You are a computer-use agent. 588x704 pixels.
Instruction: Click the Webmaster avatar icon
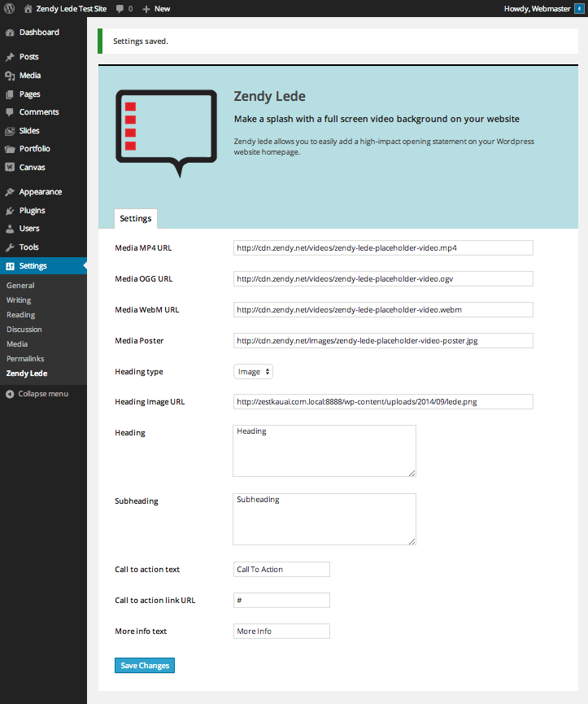click(579, 8)
